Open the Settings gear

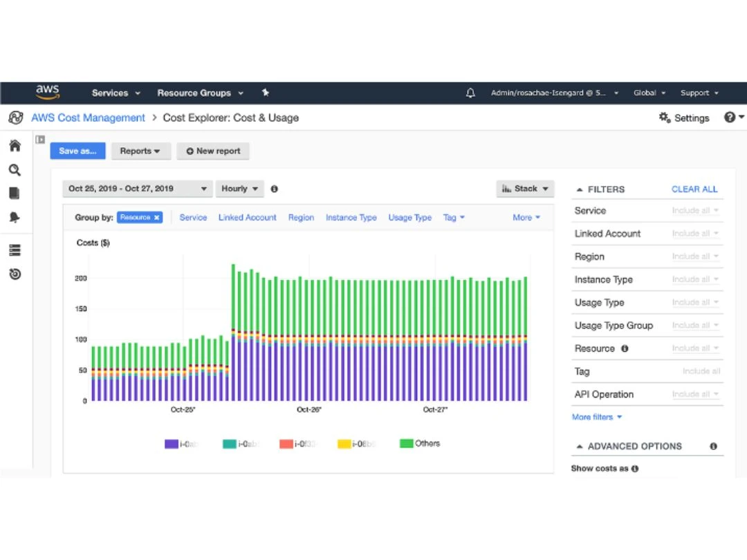point(683,118)
